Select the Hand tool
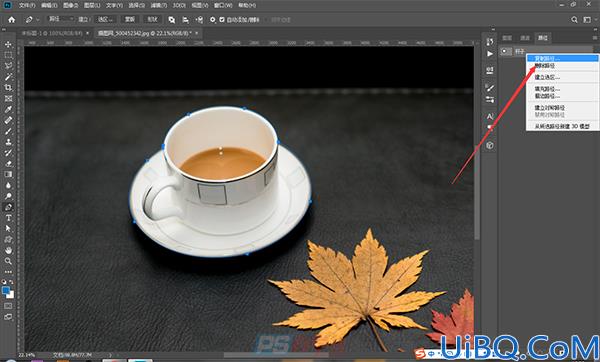Screen dimensions: 600x362 [8, 250]
